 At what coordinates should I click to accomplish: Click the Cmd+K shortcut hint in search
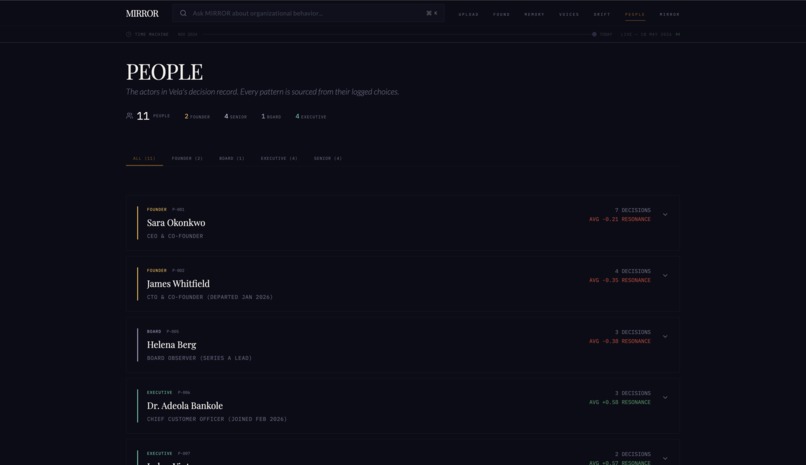432,13
